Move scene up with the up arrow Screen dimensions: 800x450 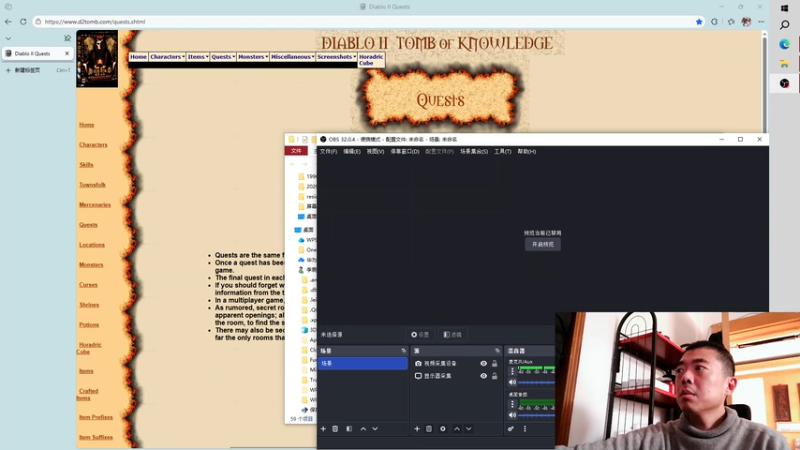pos(363,429)
